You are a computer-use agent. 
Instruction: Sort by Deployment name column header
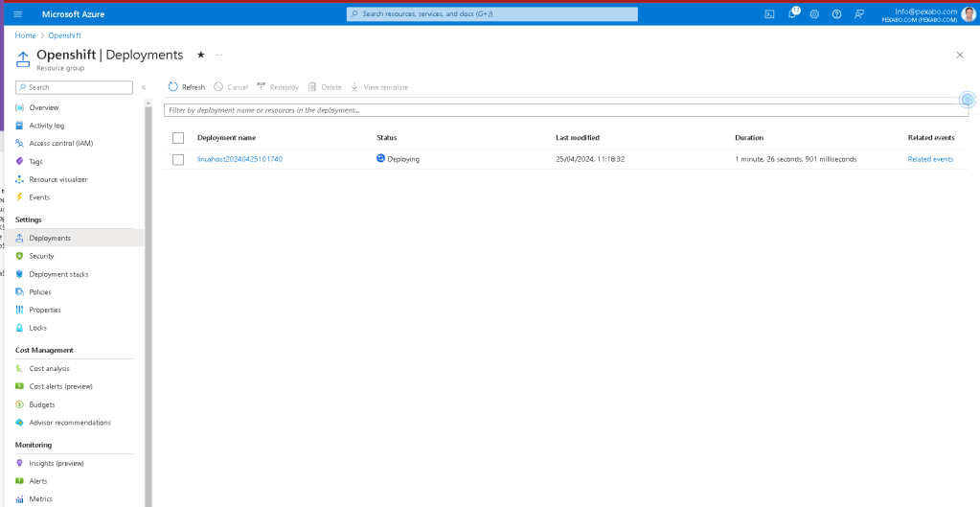226,138
